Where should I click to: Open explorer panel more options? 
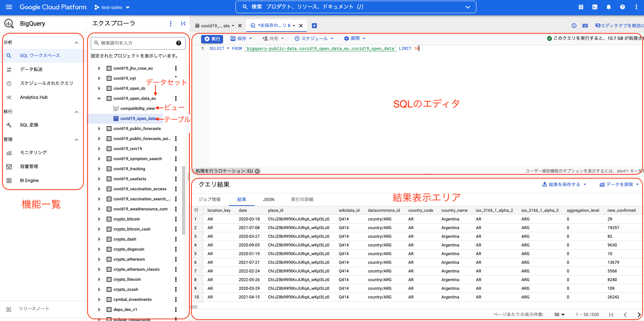pos(170,23)
